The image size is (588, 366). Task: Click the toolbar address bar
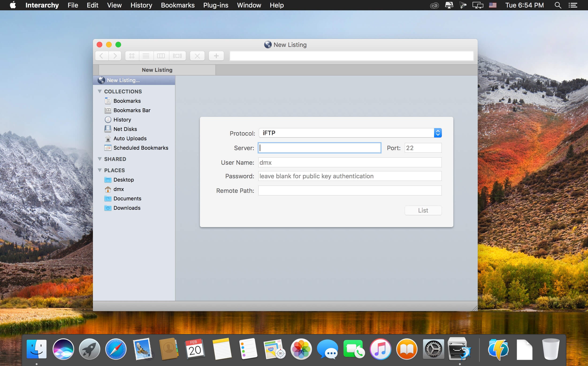(351, 56)
